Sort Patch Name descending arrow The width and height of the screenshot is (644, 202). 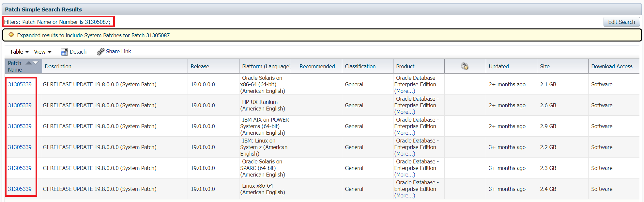(36, 62)
